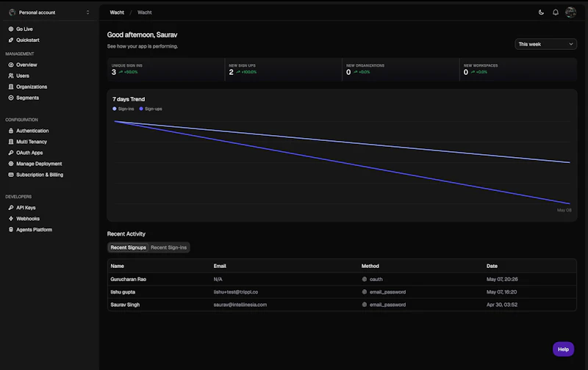Expand the Personal account switcher chevron
The height and width of the screenshot is (370, 588).
pyautogui.click(x=87, y=12)
